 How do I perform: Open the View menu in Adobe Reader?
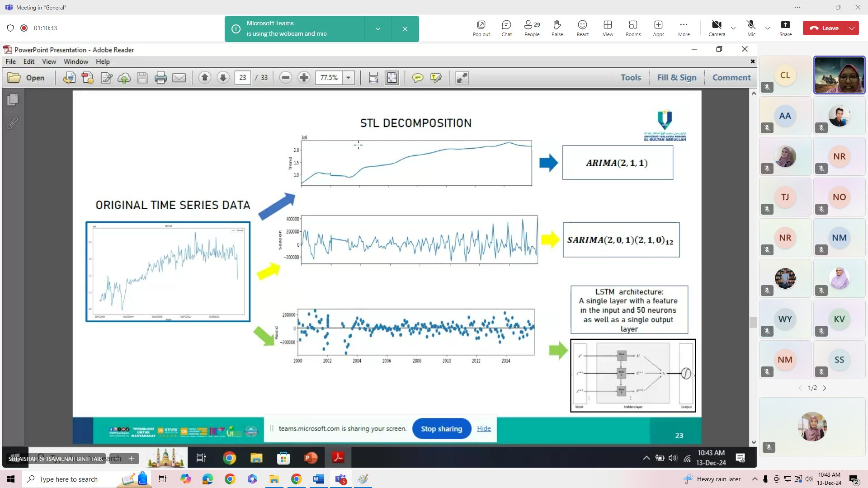click(x=49, y=61)
